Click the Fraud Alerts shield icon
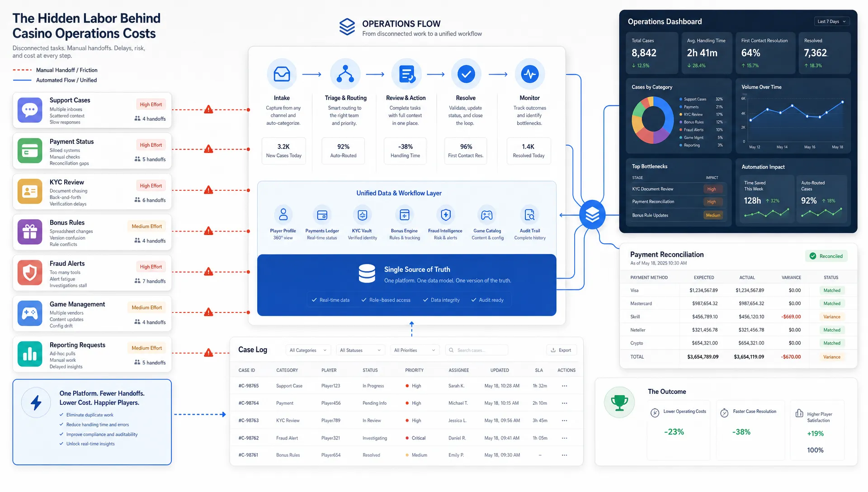The width and height of the screenshot is (868, 492). pos(30,273)
